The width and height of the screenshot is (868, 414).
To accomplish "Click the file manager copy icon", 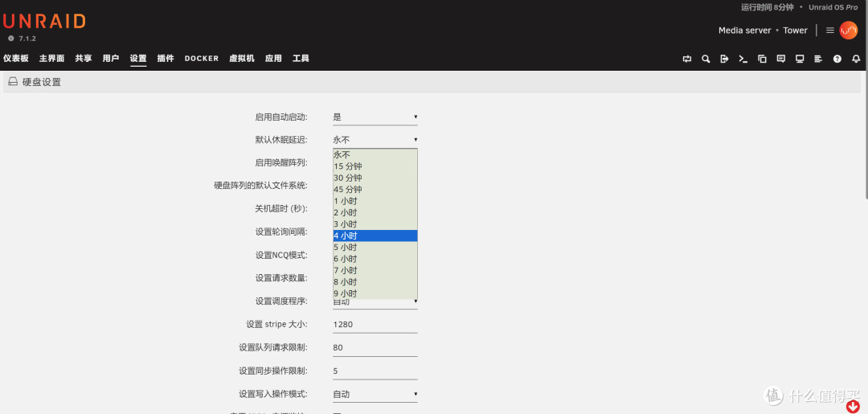I will (762, 59).
